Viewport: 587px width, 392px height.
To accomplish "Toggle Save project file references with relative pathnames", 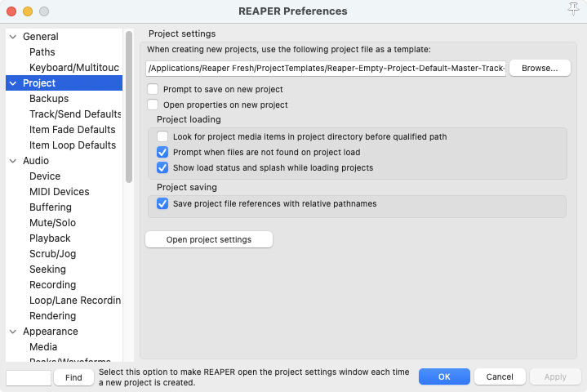I will (x=162, y=203).
